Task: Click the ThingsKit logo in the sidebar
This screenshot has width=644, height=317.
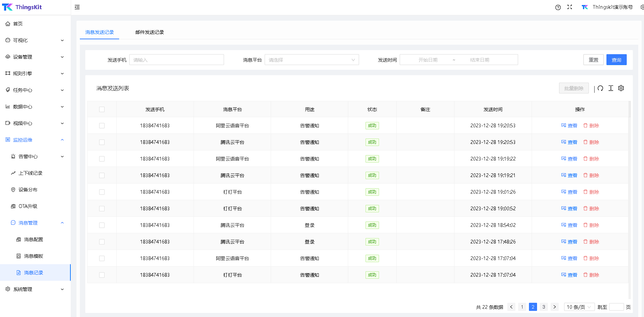Action: tap(22, 7)
